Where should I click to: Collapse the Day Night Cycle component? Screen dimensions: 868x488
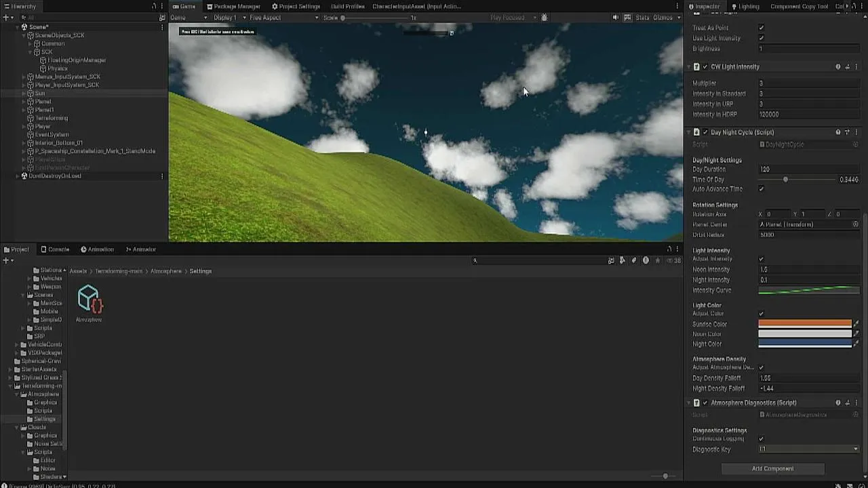pyautogui.click(x=689, y=132)
